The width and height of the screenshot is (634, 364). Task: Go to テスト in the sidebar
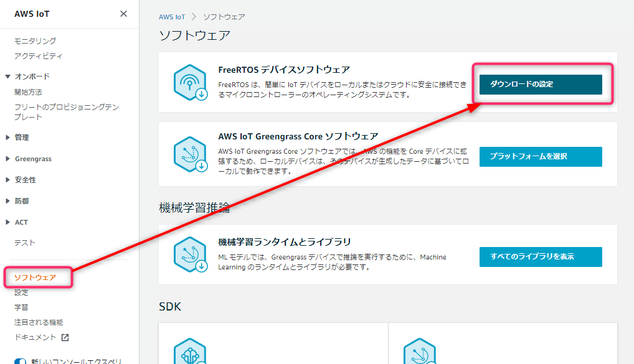point(25,243)
